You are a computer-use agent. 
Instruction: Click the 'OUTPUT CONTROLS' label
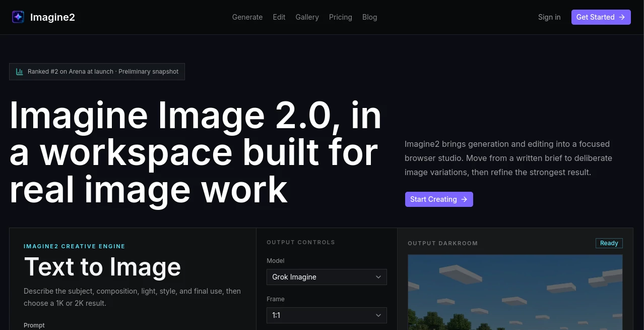coord(301,242)
